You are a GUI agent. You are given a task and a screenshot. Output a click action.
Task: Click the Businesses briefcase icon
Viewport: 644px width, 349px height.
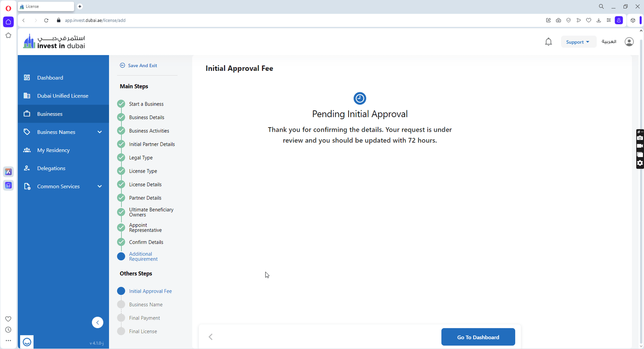(x=27, y=114)
